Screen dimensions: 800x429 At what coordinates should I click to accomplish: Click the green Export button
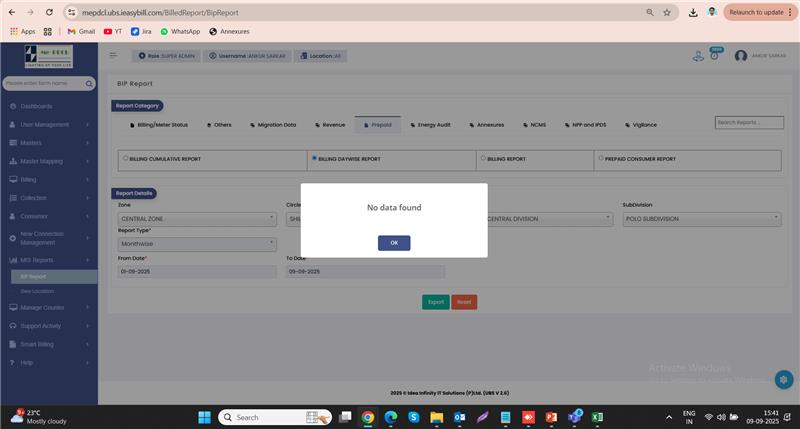click(436, 302)
